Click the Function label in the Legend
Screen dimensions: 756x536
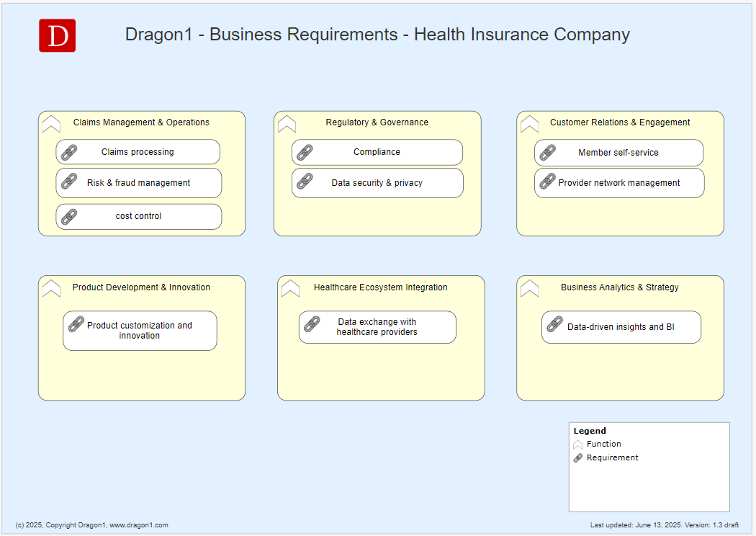click(x=603, y=444)
